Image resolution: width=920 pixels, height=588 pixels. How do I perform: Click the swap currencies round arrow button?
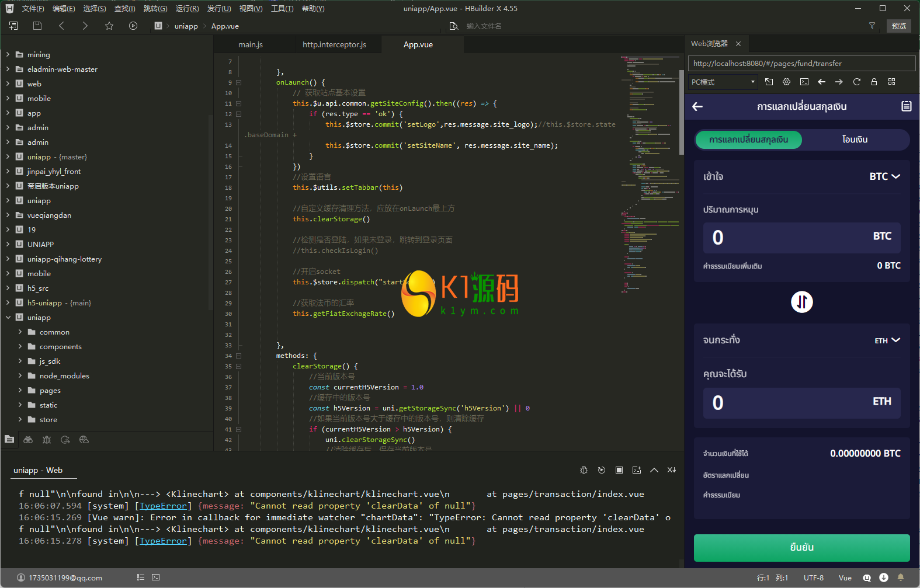[x=801, y=302]
